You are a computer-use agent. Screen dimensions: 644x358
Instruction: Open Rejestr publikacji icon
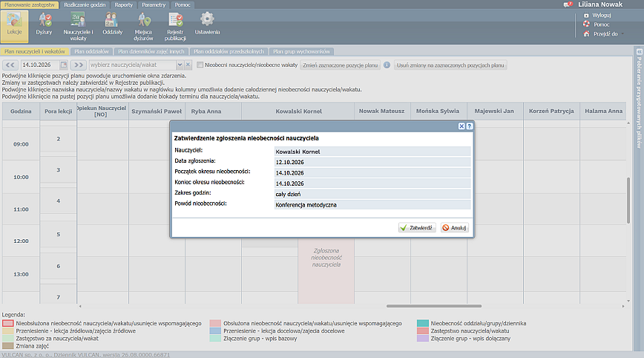[175, 27]
